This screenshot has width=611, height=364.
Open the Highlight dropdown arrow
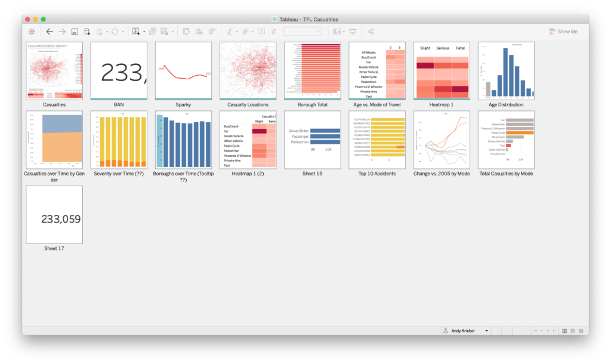click(x=236, y=32)
